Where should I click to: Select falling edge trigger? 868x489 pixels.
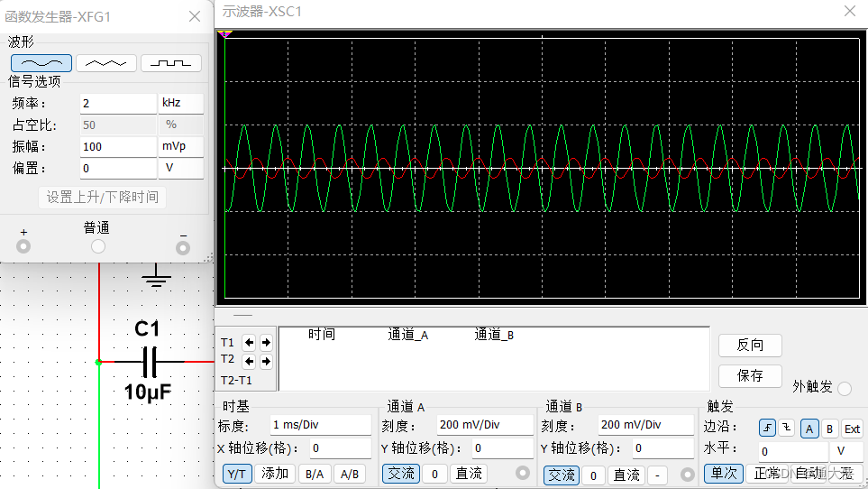(787, 428)
